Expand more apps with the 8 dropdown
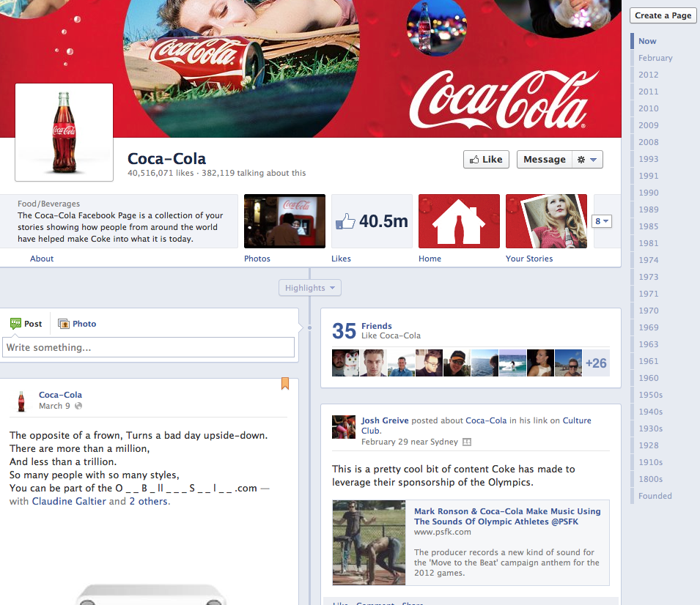 [x=601, y=221]
